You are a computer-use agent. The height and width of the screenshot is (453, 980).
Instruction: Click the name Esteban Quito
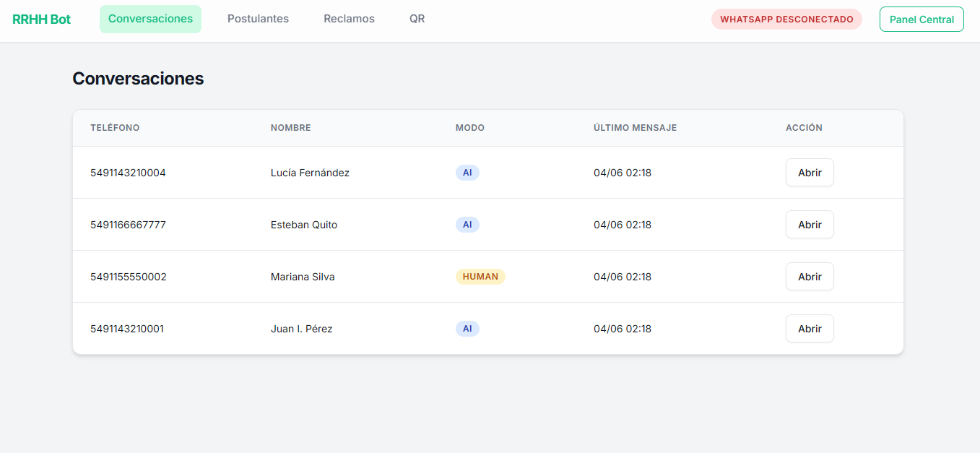(x=304, y=225)
